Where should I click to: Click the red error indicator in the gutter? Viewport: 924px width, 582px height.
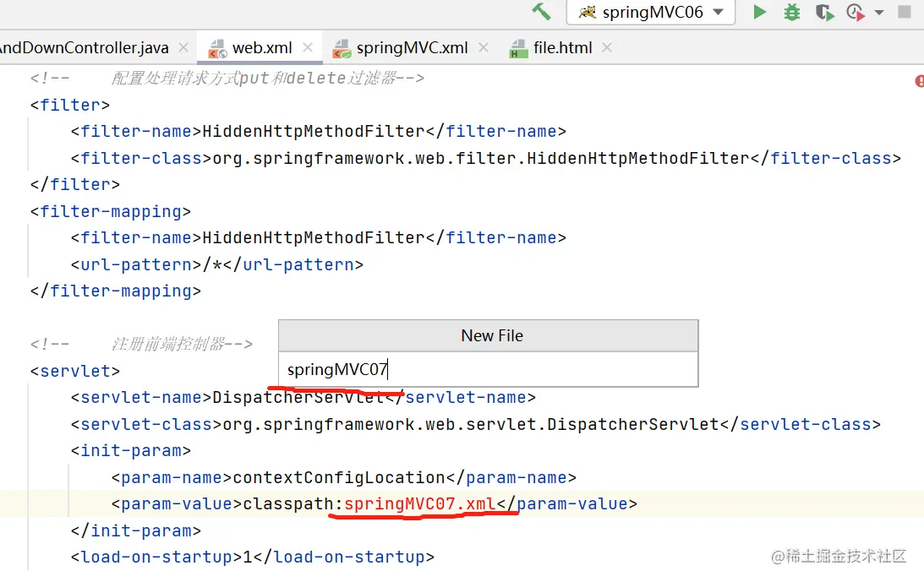pyautogui.click(x=919, y=81)
